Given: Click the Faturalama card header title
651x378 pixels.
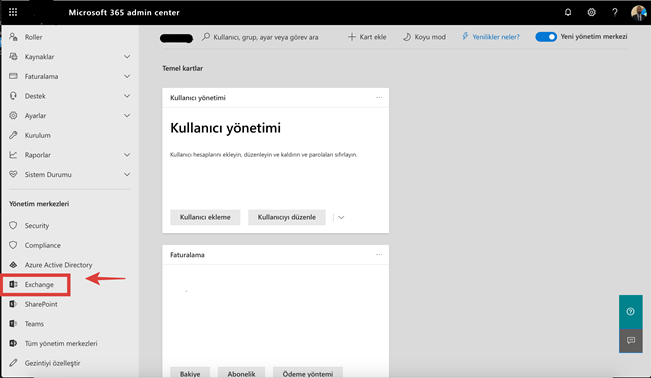Looking at the screenshot, I should (187, 255).
